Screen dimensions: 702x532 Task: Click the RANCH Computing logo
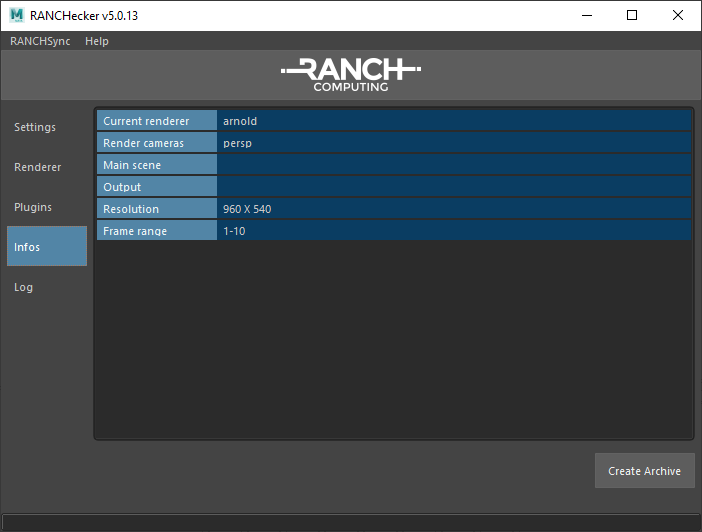(351, 75)
